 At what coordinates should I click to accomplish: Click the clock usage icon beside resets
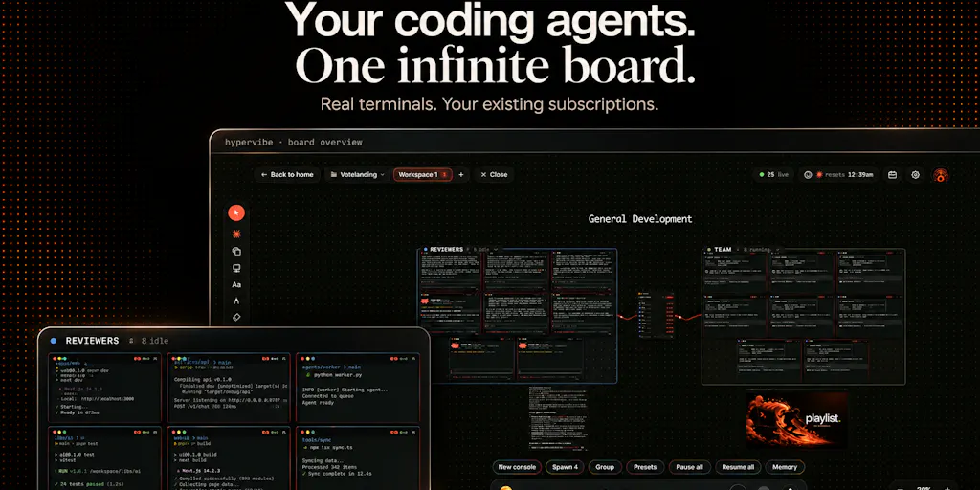coord(808,175)
